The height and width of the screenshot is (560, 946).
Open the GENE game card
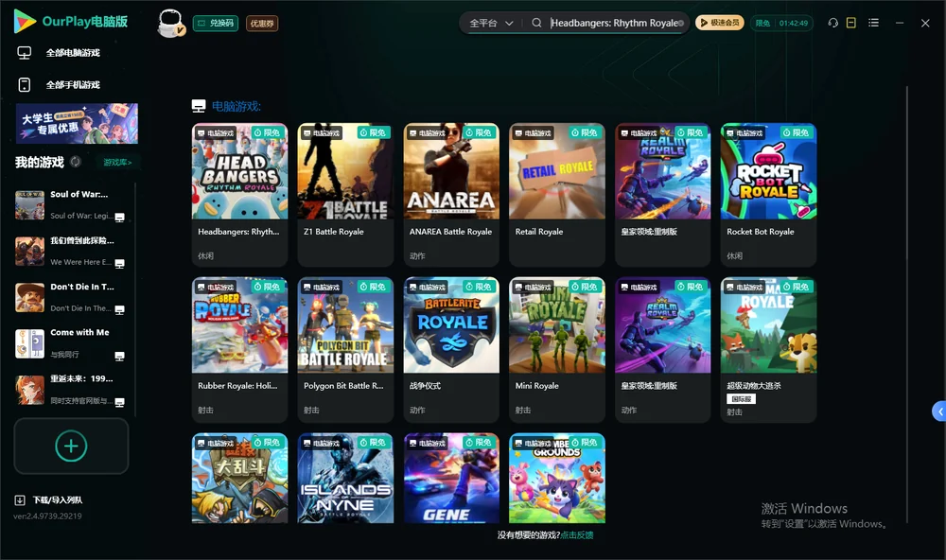(x=451, y=478)
